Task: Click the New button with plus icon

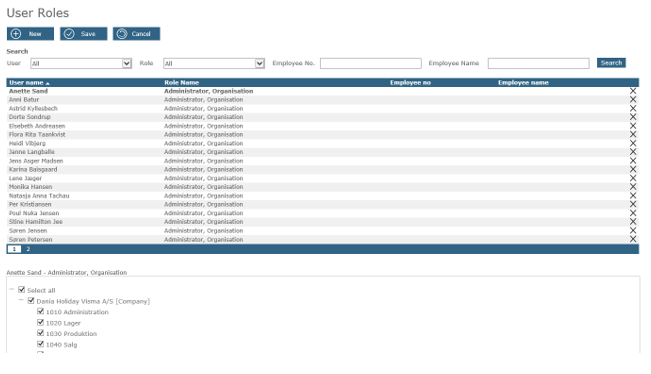Action: click(30, 34)
